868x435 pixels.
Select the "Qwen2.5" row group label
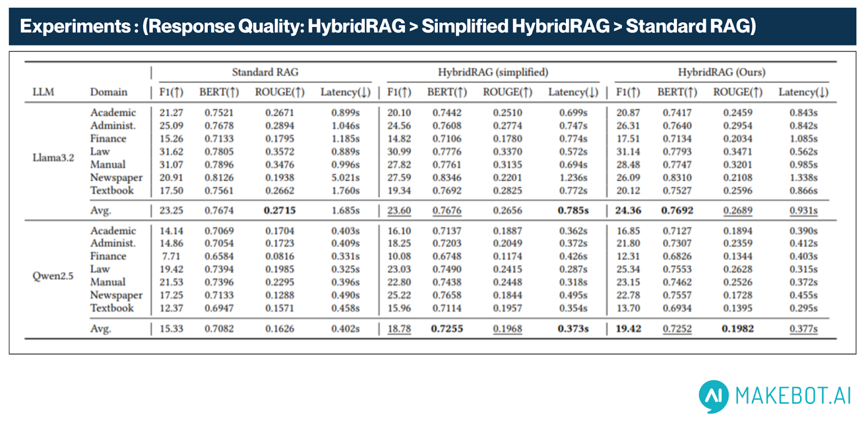pos(53,276)
